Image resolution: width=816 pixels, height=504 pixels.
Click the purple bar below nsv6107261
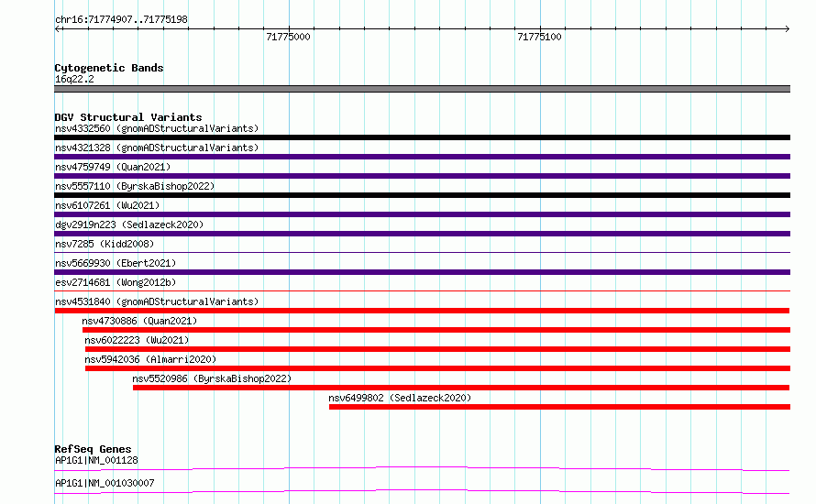coord(422,214)
